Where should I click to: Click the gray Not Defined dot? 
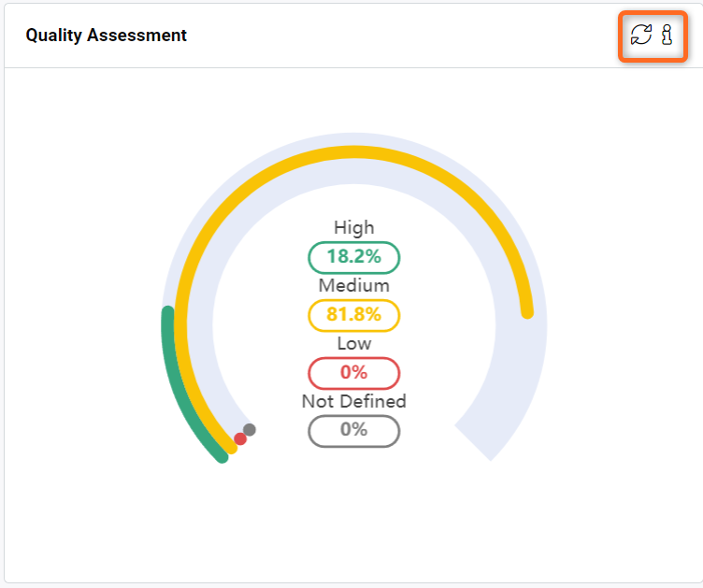tap(250, 430)
